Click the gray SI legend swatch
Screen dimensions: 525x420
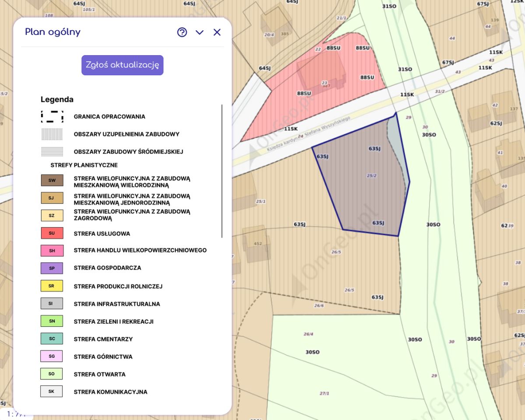(x=52, y=303)
